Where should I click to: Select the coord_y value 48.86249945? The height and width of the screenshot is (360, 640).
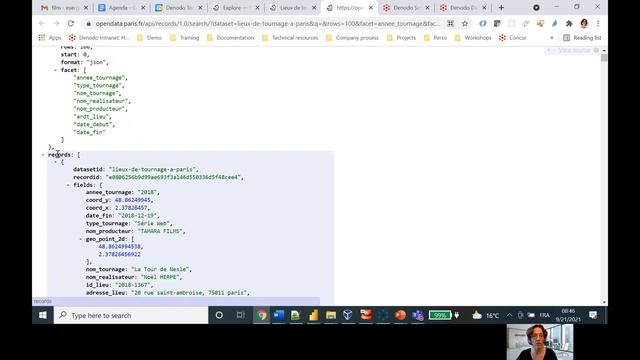(133, 200)
